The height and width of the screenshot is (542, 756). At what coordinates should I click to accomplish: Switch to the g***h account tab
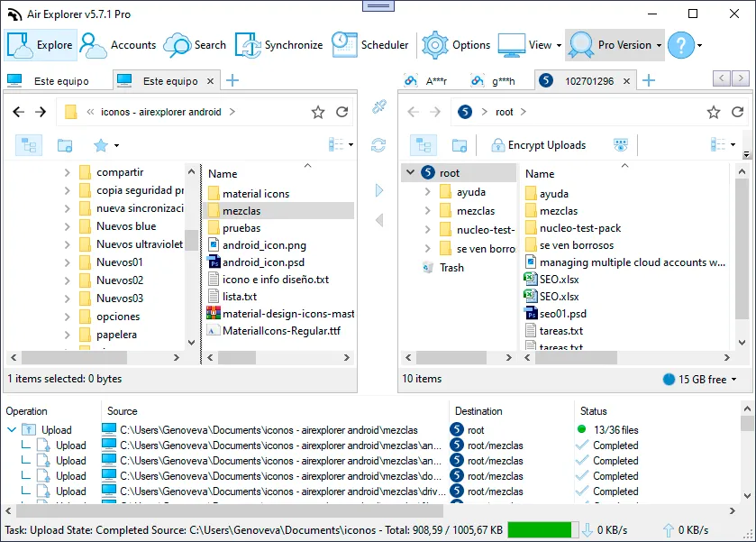(x=493, y=80)
